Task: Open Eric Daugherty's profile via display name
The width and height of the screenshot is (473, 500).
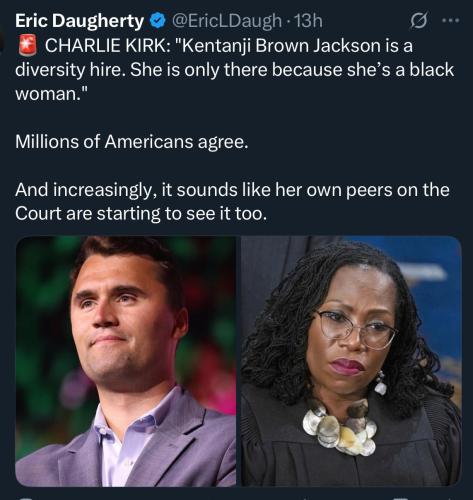Action: (79, 21)
